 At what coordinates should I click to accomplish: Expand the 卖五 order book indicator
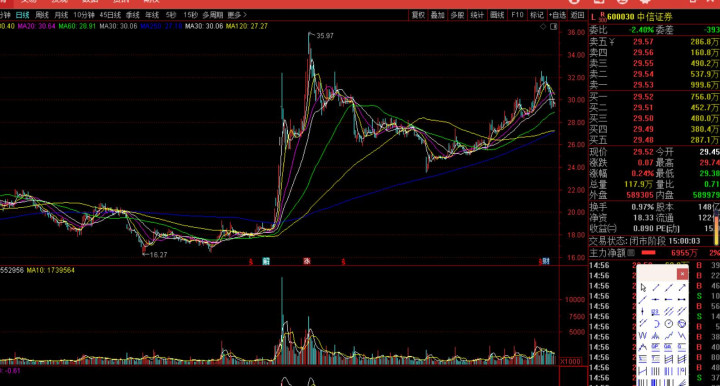[x=612, y=42]
